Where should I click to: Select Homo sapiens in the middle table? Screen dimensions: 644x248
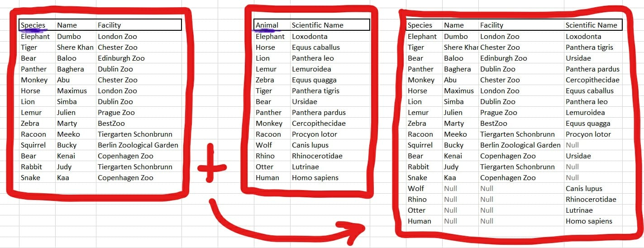click(x=315, y=178)
